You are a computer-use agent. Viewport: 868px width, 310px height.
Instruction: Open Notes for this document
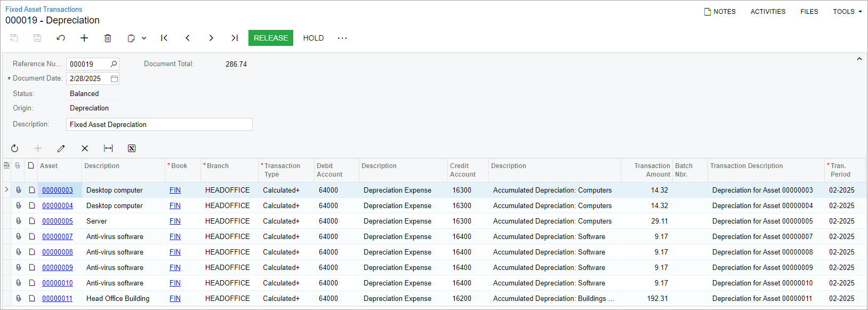point(720,11)
